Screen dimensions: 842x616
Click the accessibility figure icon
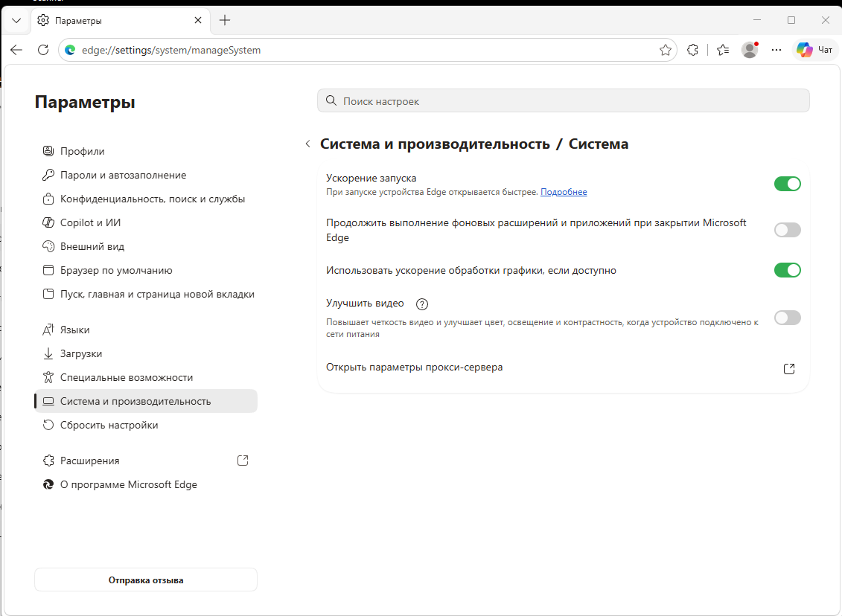[x=48, y=377]
